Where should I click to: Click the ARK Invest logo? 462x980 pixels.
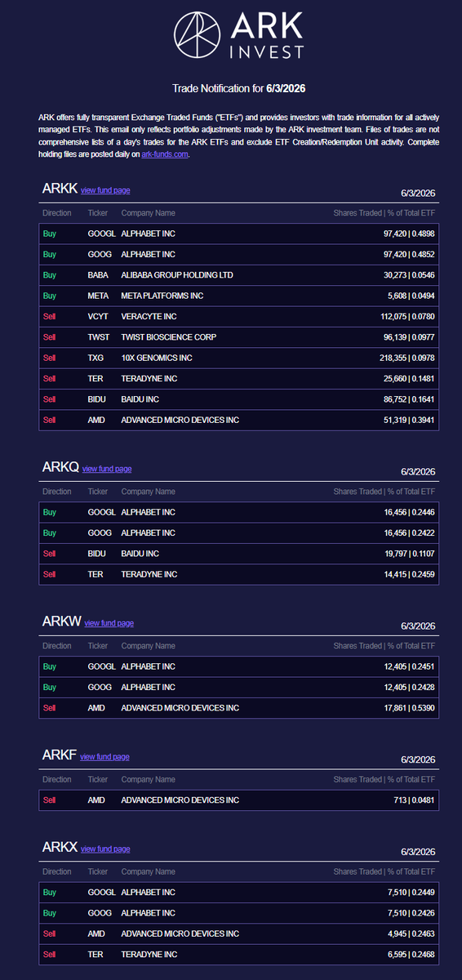pyautogui.click(x=238, y=33)
